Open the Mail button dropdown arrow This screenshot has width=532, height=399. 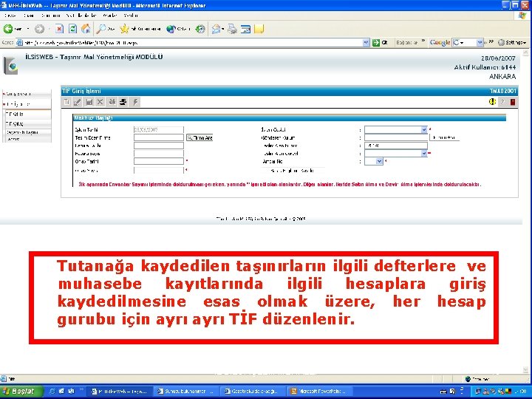click(222, 29)
